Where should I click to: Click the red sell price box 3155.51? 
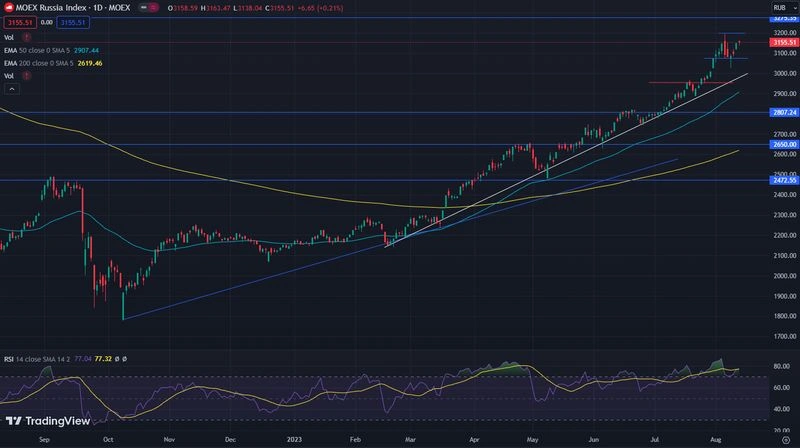click(x=20, y=22)
